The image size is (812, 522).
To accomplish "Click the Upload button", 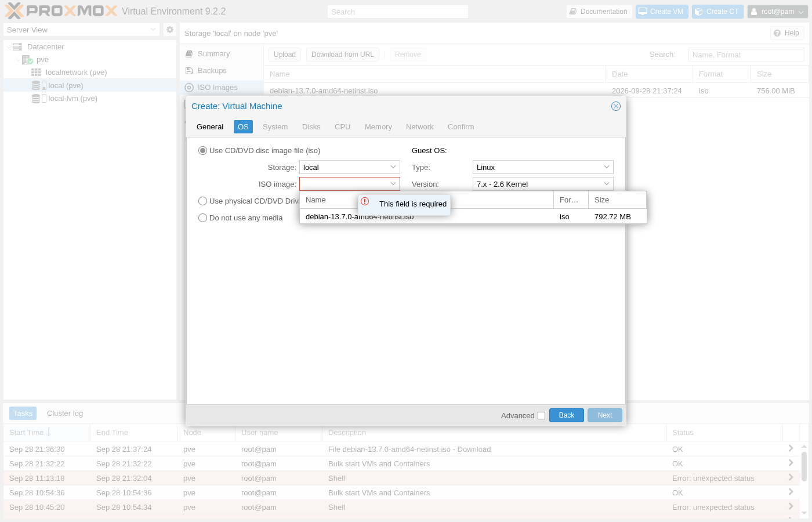I will pyautogui.click(x=285, y=55).
